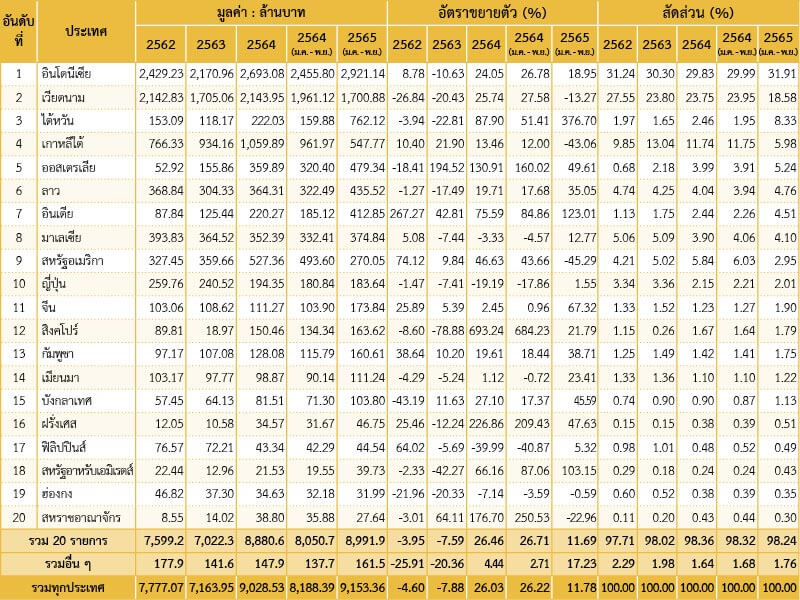800x600 pixels.
Task: Select the value "2,921.14"
Action: click(363, 73)
